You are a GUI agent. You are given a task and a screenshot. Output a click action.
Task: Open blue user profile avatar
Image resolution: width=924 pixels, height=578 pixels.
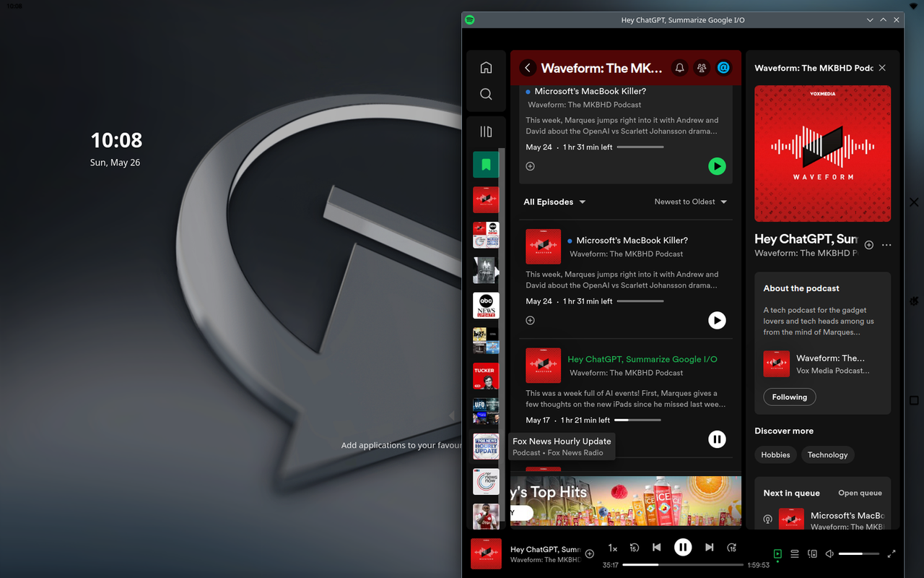tap(723, 68)
